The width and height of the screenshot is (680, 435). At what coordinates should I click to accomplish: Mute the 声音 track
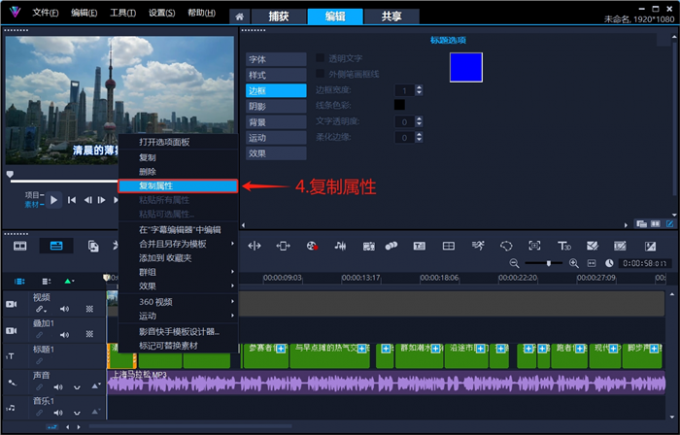click(58, 387)
